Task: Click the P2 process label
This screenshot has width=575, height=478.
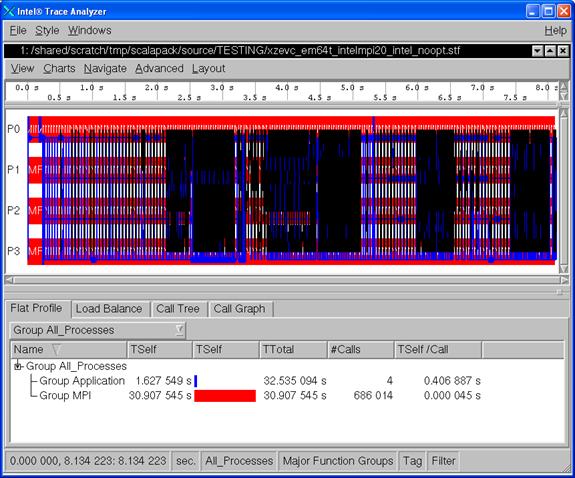Action: click(14, 210)
